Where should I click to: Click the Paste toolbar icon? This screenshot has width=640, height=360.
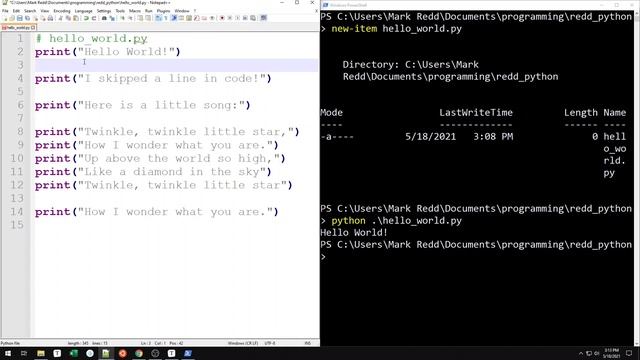[76, 18]
